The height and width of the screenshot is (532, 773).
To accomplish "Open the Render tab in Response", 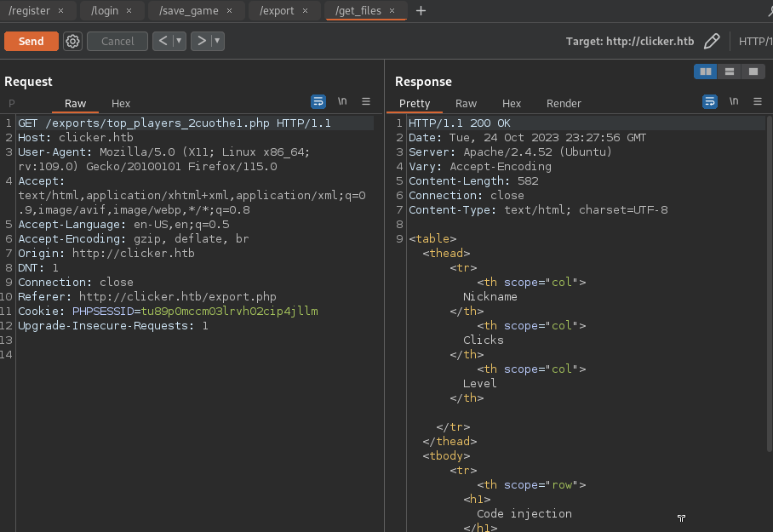I will point(564,103).
